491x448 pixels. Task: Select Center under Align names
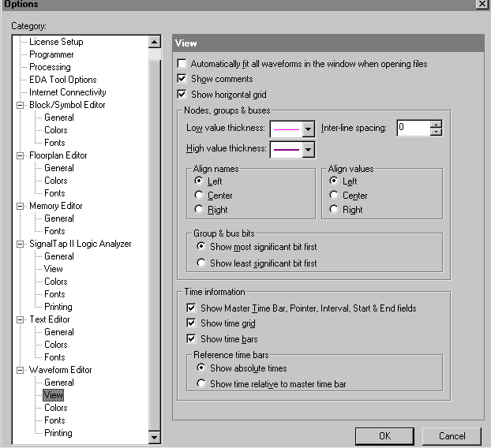tap(200, 196)
